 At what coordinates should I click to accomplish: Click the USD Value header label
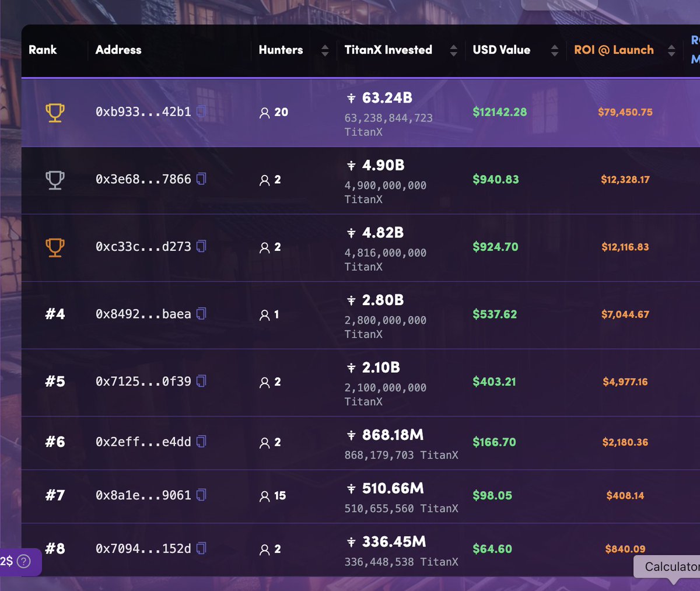501,50
